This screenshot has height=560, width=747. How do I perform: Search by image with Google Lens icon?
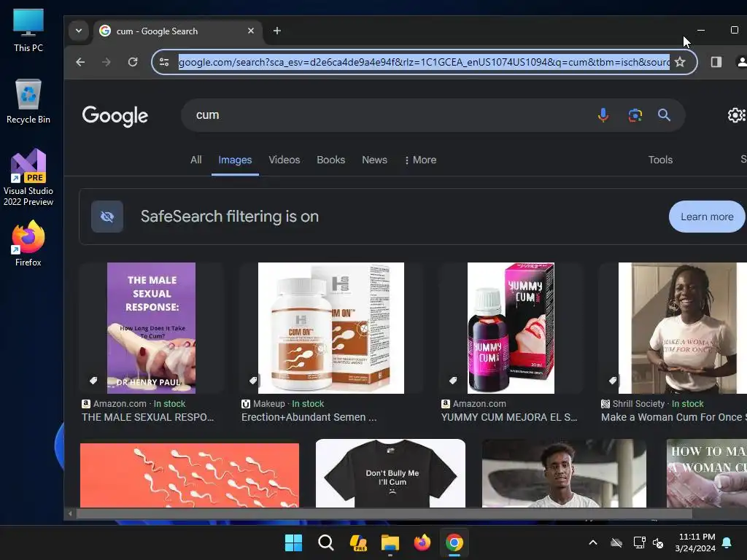click(635, 115)
